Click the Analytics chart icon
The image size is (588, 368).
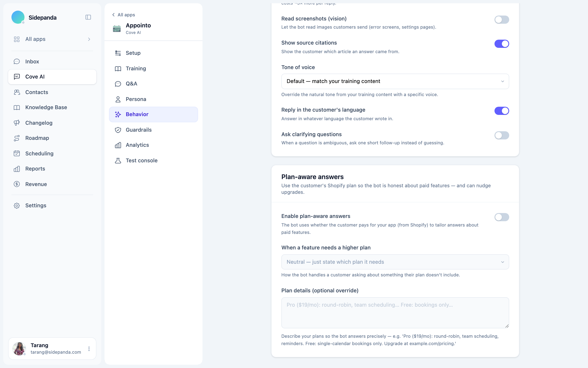118,145
